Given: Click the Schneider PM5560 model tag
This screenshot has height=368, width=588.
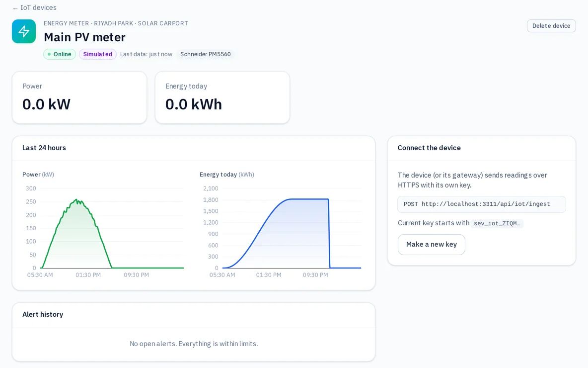Looking at the screenshot, I should (206, 54).
